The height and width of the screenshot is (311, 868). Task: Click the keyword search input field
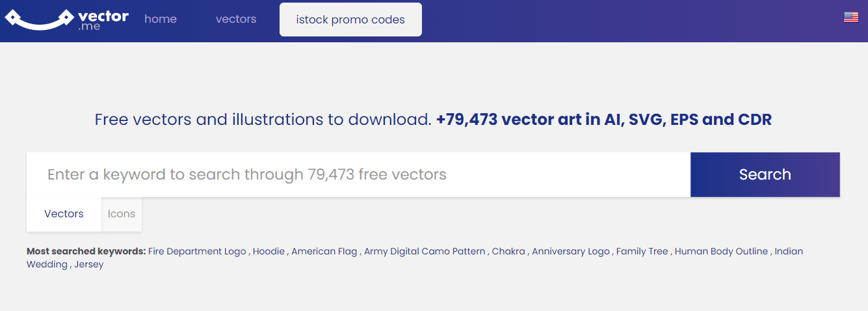pos(358,174)
